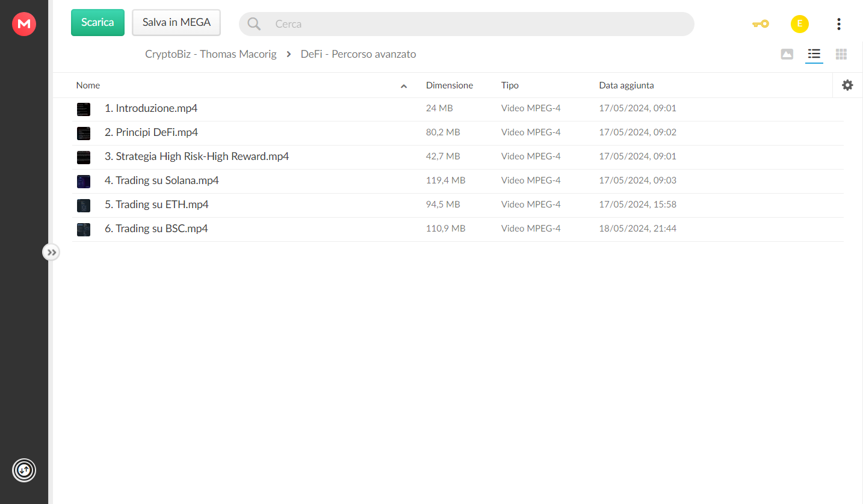This screenshot has height=504, width=863.
Task: Click the MEGA logo icon
Action: click(24, 23)
